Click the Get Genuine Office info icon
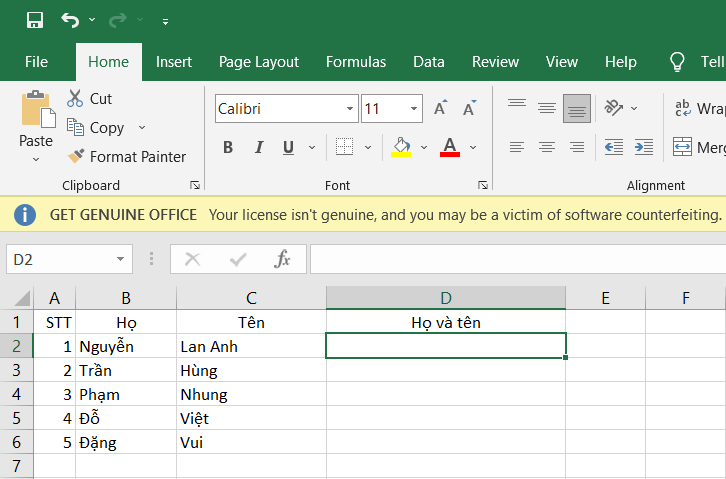Viewport: 726px width, 479px height. pyautogui.click(x=25, y=215)
